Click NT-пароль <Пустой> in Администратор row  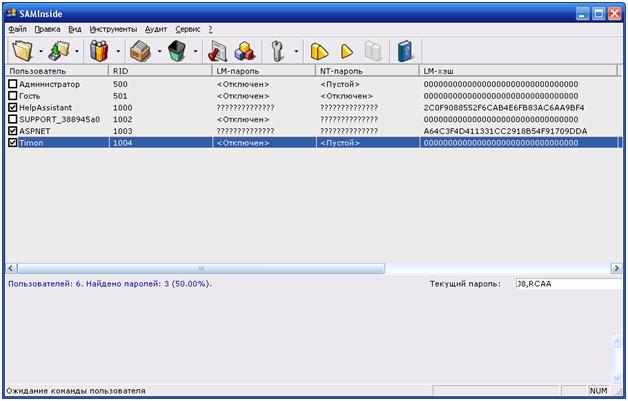pyautogui.click(x=340, y=84)
